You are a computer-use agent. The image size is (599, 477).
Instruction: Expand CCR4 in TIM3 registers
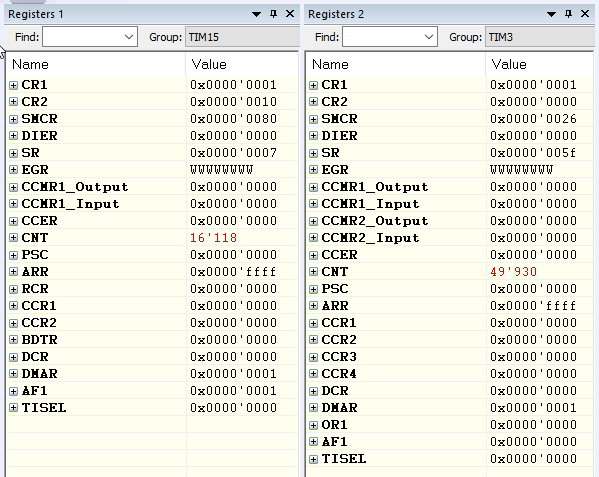tap(313, 374)
